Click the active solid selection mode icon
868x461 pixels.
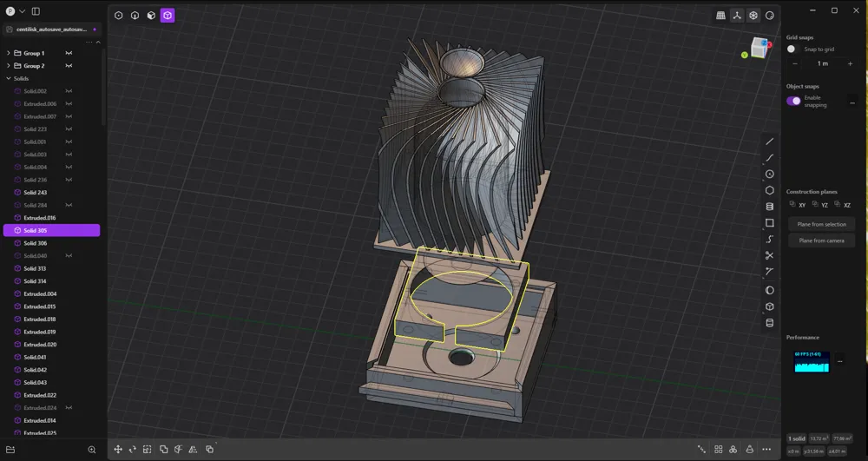coord(168,16)
